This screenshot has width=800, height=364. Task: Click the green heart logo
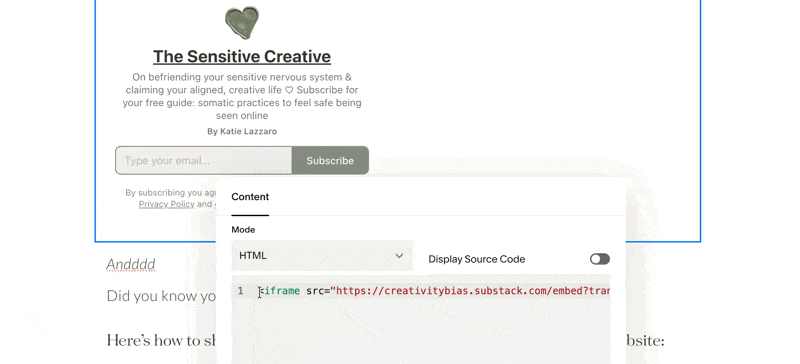tap(242, 23)
